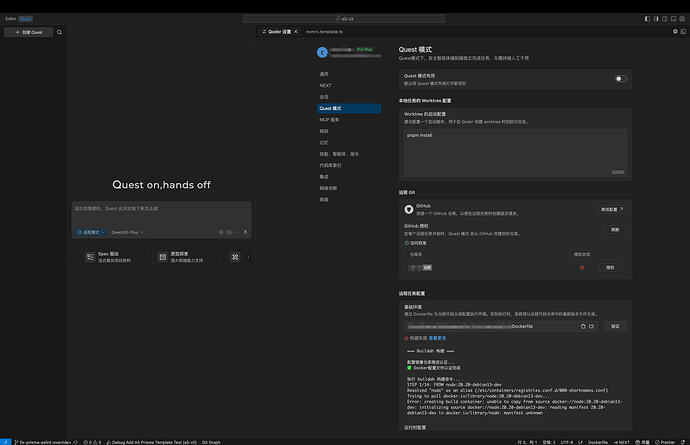This screenshot has width=690, height=445.
Task: Select the Quest 模式 settings category
Action: (x=349, y=108)
